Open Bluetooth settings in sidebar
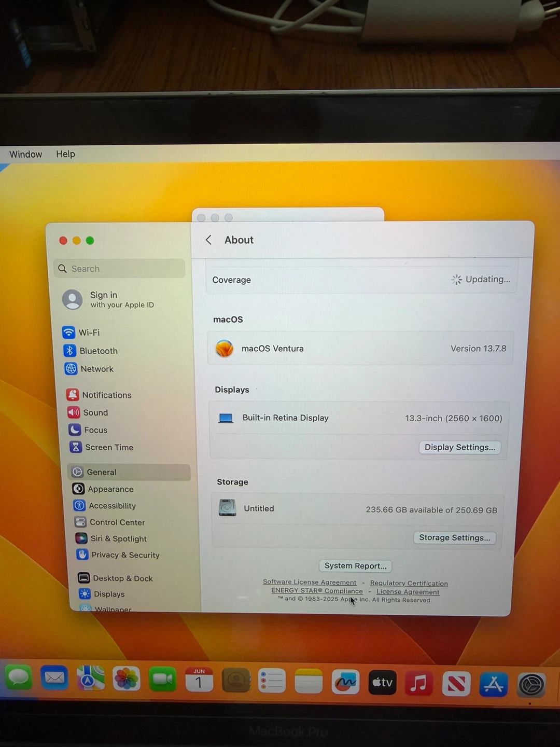Viewport: 560px width, 747px height. [x=91, y=351]
